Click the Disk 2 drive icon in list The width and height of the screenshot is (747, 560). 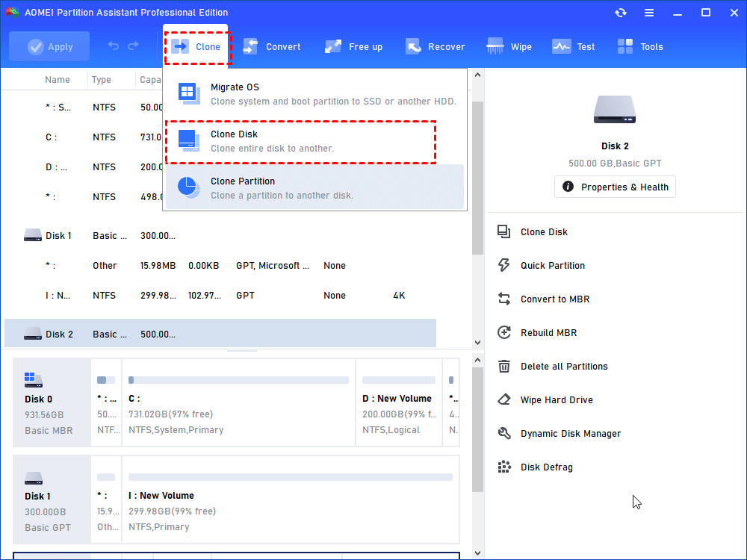[x=33, y=334]
